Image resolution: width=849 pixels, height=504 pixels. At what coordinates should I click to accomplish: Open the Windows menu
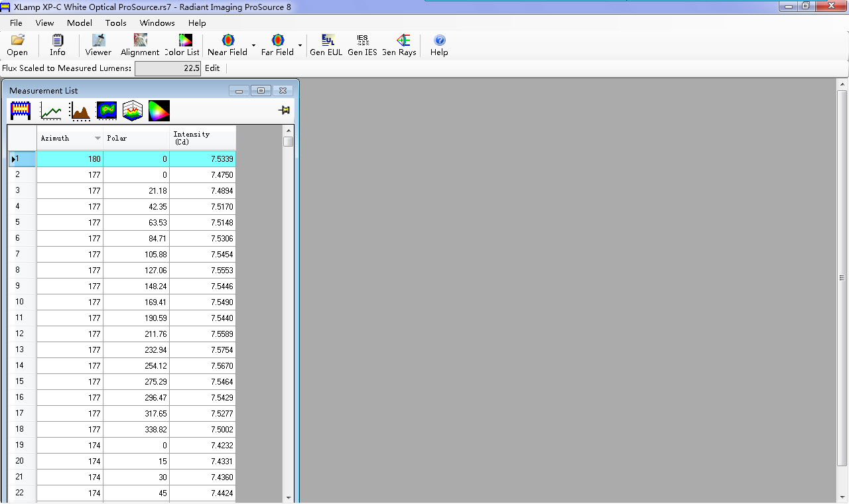pos(157,23)
